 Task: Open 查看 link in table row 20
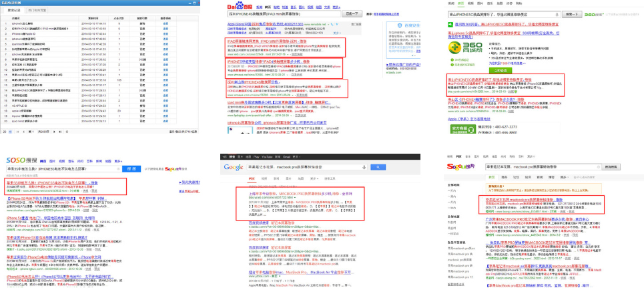click(x=166, y=121)
